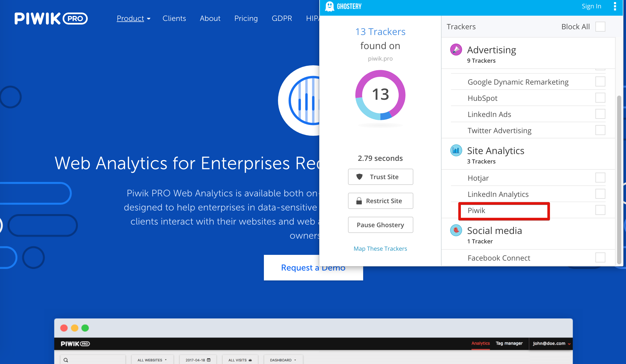Check the LinkedIn Ads block box

(x=600, y=114)
